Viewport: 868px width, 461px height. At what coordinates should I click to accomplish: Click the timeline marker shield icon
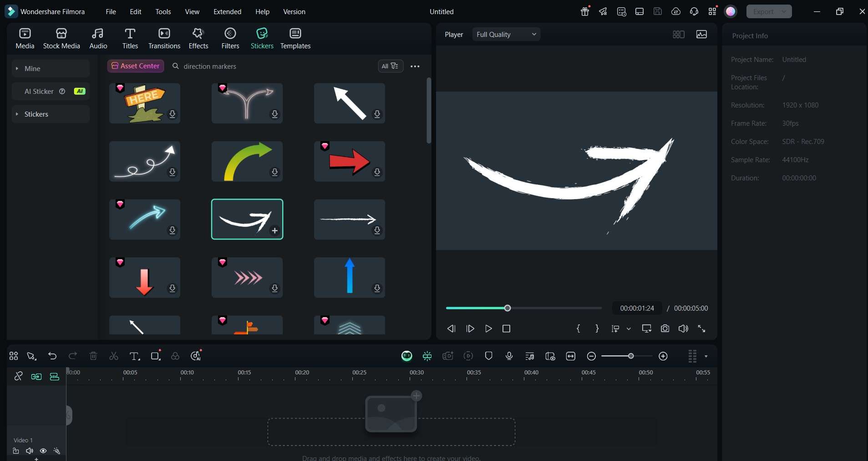point(488,356)
